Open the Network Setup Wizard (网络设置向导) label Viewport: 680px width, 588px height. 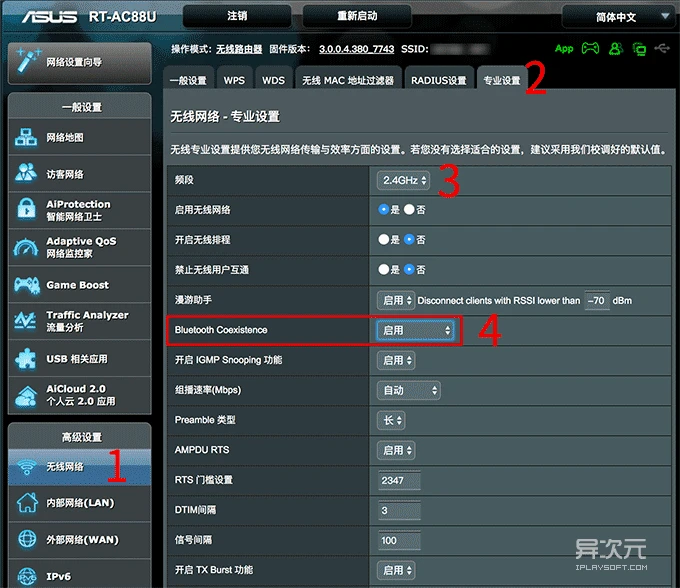click(x=74, y=62)
